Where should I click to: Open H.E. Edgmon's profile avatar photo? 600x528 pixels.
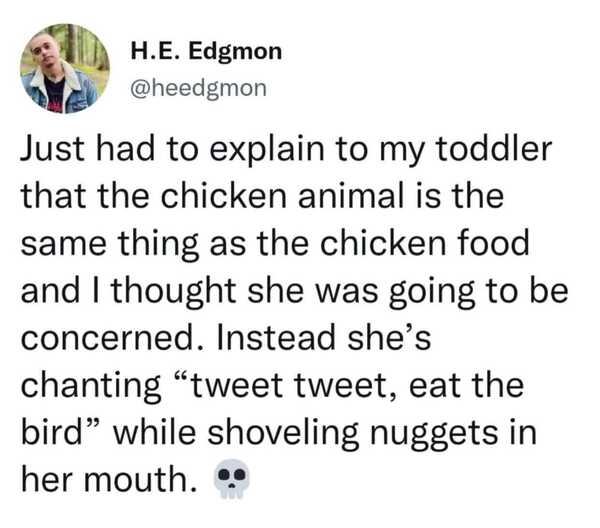tap(59, 67)
